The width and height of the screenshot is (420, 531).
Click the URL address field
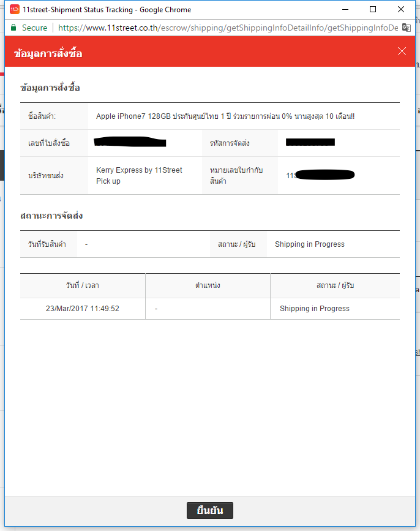[228, 28]
